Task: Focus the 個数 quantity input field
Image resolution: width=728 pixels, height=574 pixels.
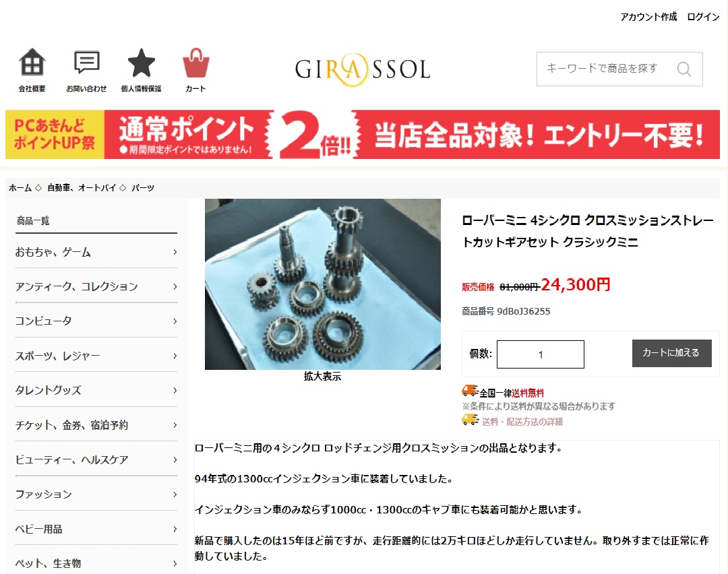Action: [541, 354]
